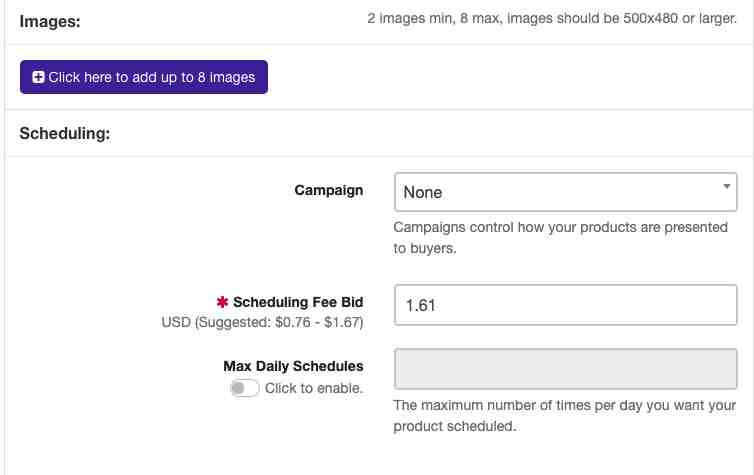Viewport: 754px width, 475px height.
Task: Click the suggested USD bid range text
Action: tap(262, 322)
